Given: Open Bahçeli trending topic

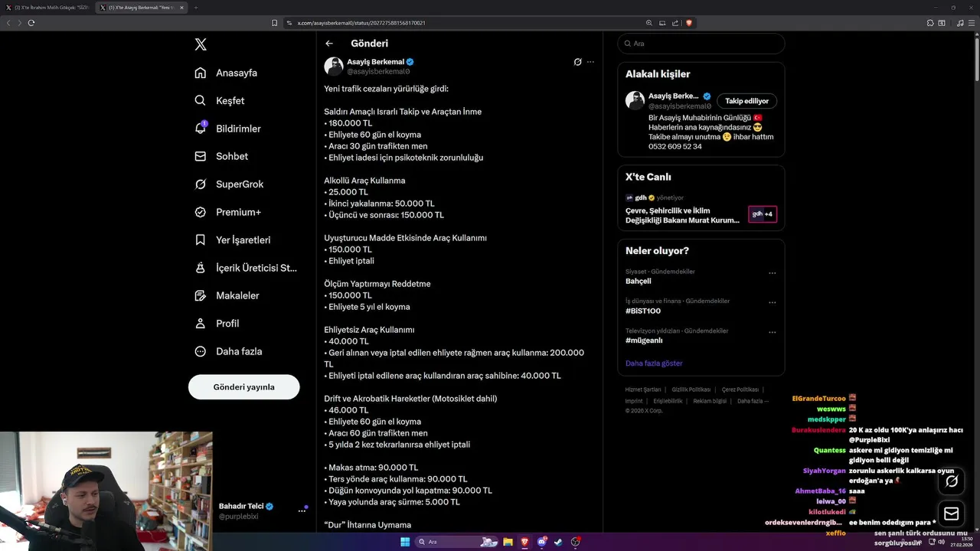Looking at the screenshot, I should click(x=639, y=281).
